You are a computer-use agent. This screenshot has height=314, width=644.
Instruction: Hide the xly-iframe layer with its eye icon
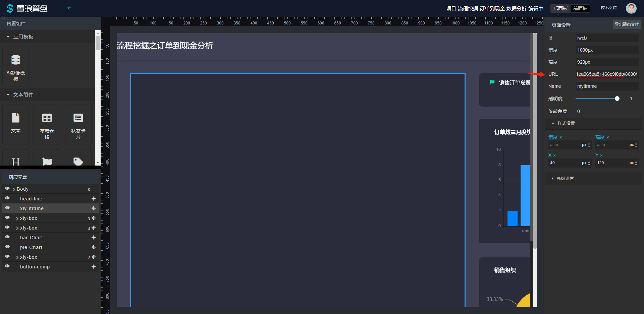pyautogui.click(x=7, y=208)
